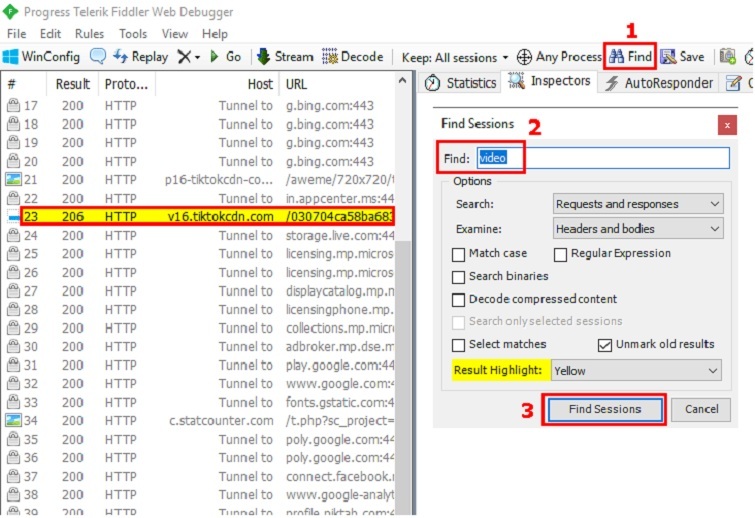Expand the Examine dropdown
Screen dimensions: 755x518
click(637, 229)
